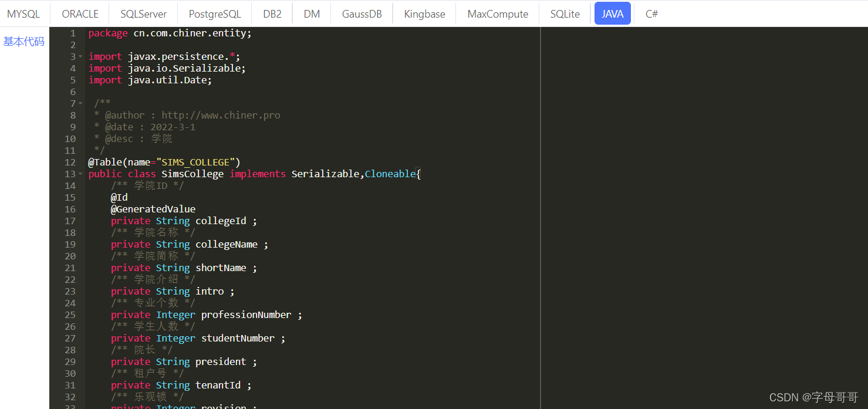This screenshot has width=868, height=409.
Task: Open the DB2 tab
Action: coord(272,14)
